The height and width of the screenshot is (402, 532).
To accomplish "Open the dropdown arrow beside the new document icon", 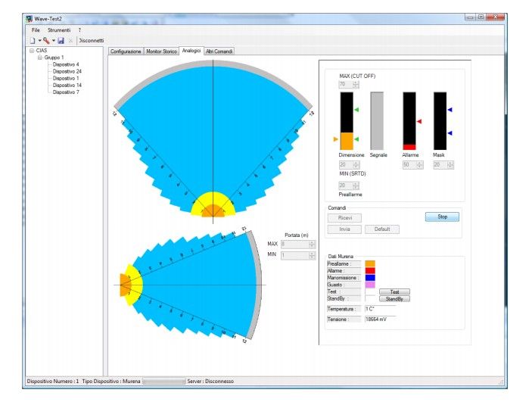I will tap(39, 41).
